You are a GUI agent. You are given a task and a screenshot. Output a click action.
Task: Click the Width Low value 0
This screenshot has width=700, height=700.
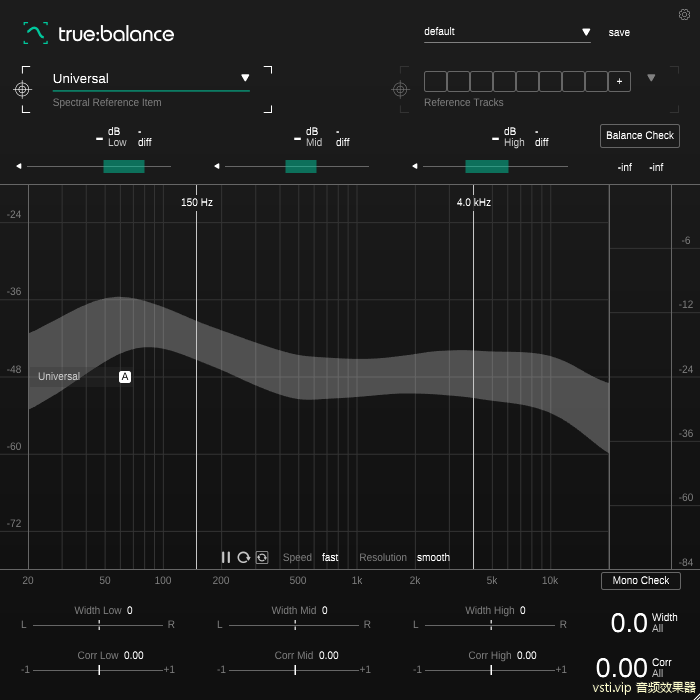129,610
